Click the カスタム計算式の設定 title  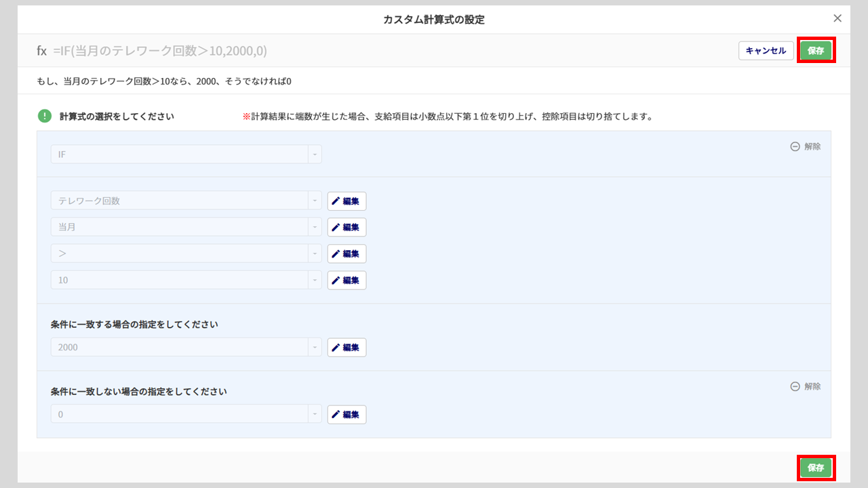tap(434, 20)
